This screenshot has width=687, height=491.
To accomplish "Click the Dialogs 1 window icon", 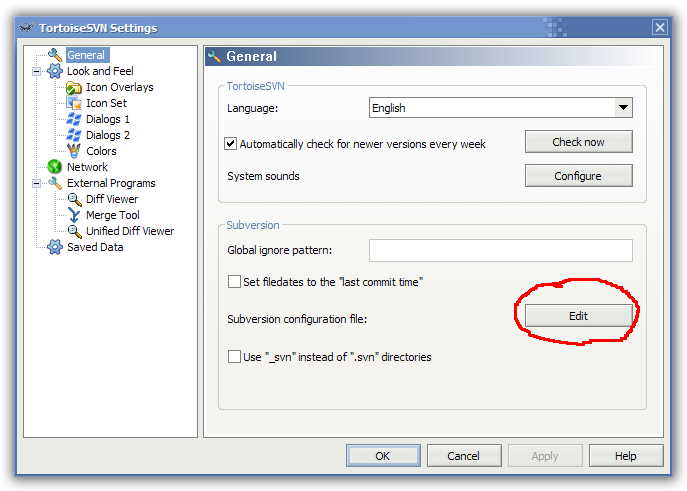I will [74, 119].
